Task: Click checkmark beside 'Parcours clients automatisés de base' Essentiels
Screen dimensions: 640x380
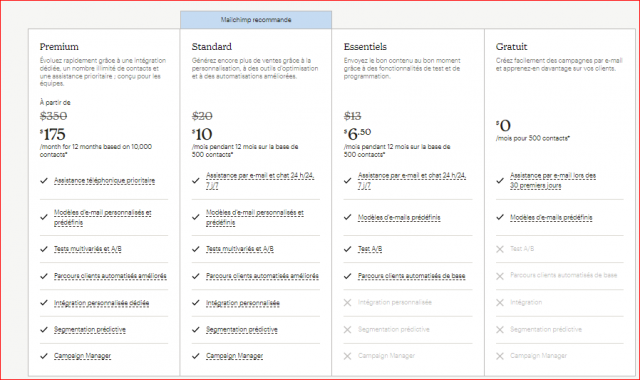Action: pyautogui.click(x=348, y=276)
